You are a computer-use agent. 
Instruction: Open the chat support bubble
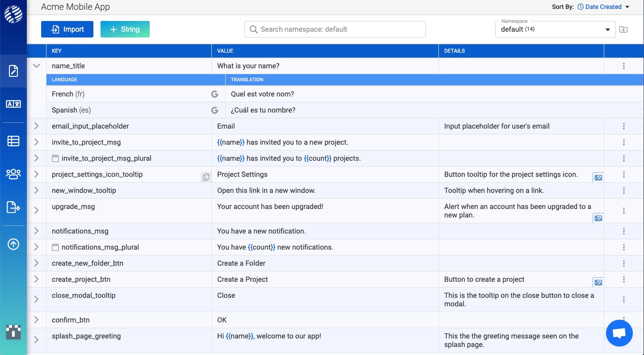tap(619, 333)
